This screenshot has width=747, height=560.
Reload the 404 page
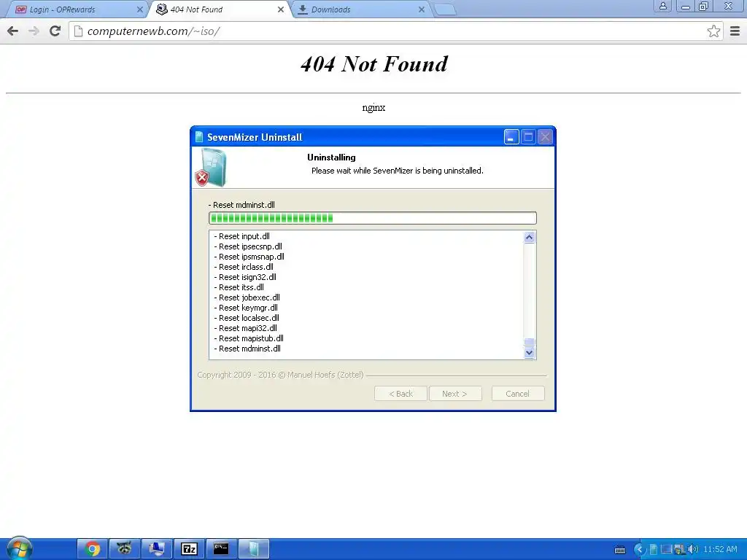(55, 31)
